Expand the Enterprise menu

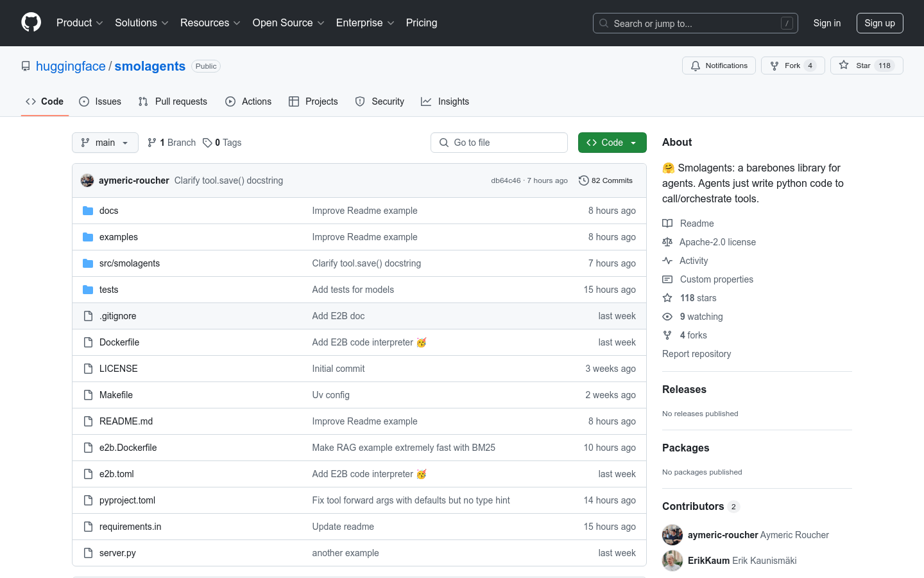[365, 22]
